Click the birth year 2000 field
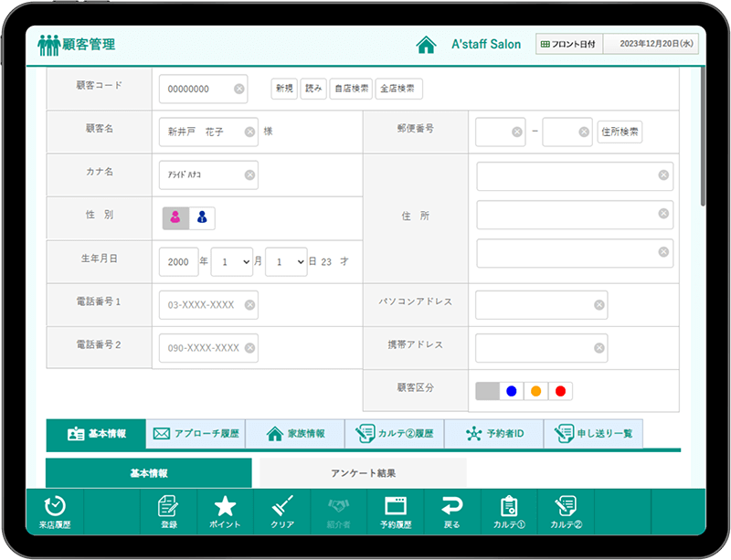This screenshot has height=560, width=731. point(178,261)
